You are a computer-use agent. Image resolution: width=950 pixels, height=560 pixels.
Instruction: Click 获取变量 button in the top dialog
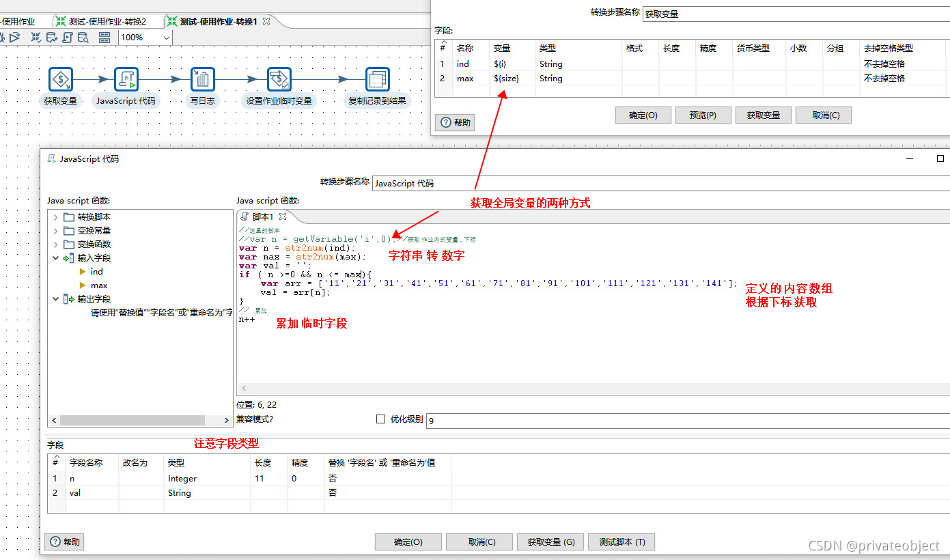pos(763,115)
